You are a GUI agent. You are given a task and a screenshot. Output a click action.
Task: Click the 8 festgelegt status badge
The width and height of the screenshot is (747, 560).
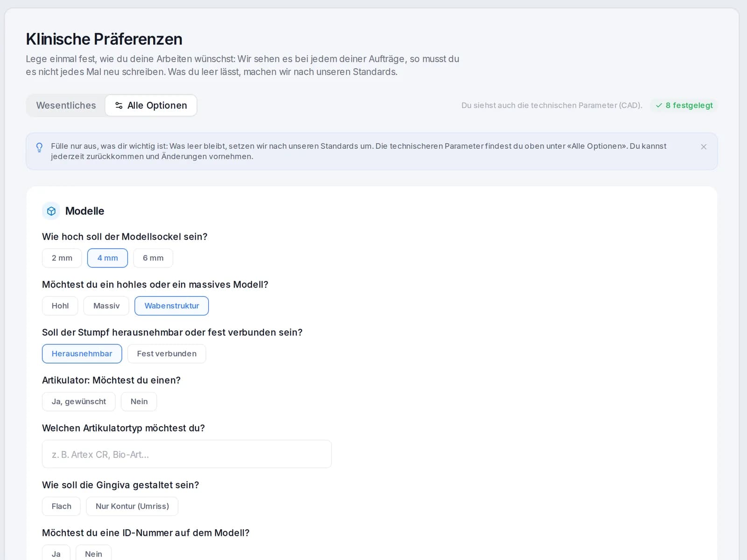tap(684, 105)
